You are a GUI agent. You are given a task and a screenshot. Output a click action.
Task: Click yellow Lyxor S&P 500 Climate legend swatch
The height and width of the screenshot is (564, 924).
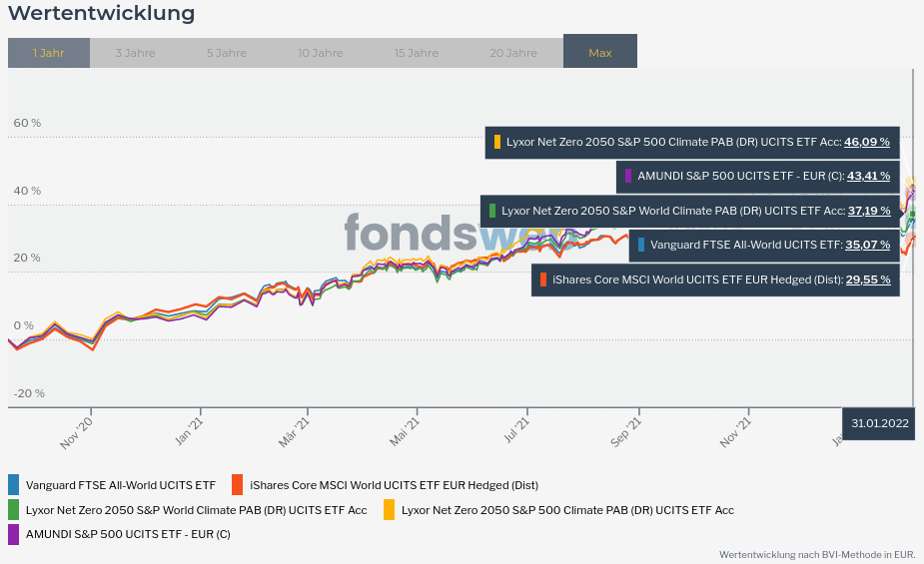click(x=389, y=510)
